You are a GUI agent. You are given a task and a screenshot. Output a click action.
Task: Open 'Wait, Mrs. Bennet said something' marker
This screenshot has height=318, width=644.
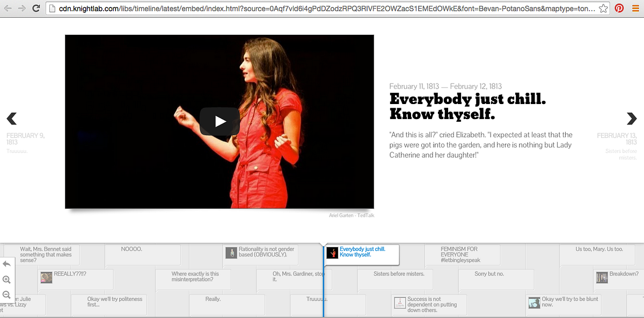(42, 255)
